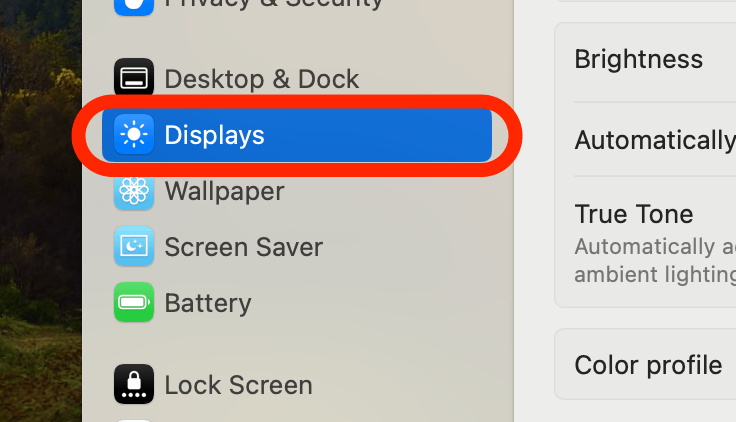Go to the Wallpaper settings label

(224, 190)
